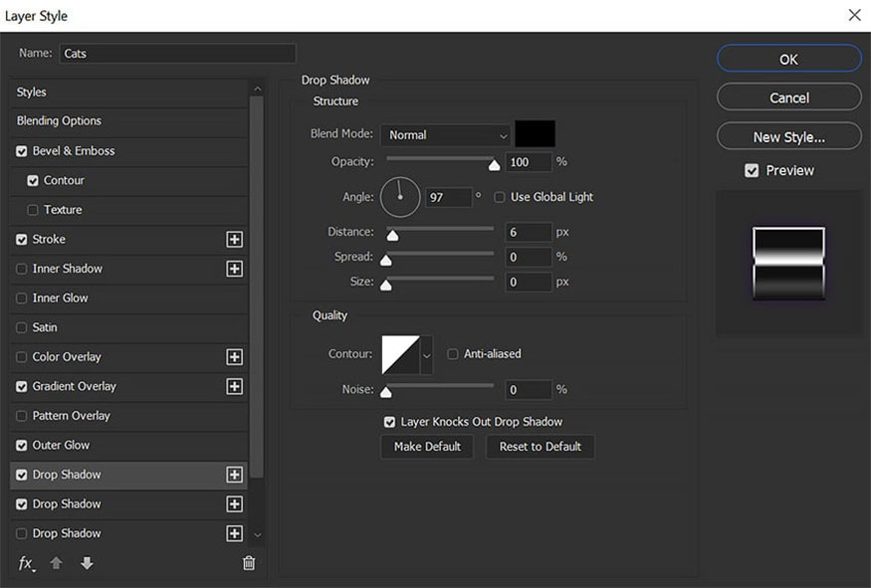Select Blending Options in the list
871x588 pixels.
(x=60, y=121)
